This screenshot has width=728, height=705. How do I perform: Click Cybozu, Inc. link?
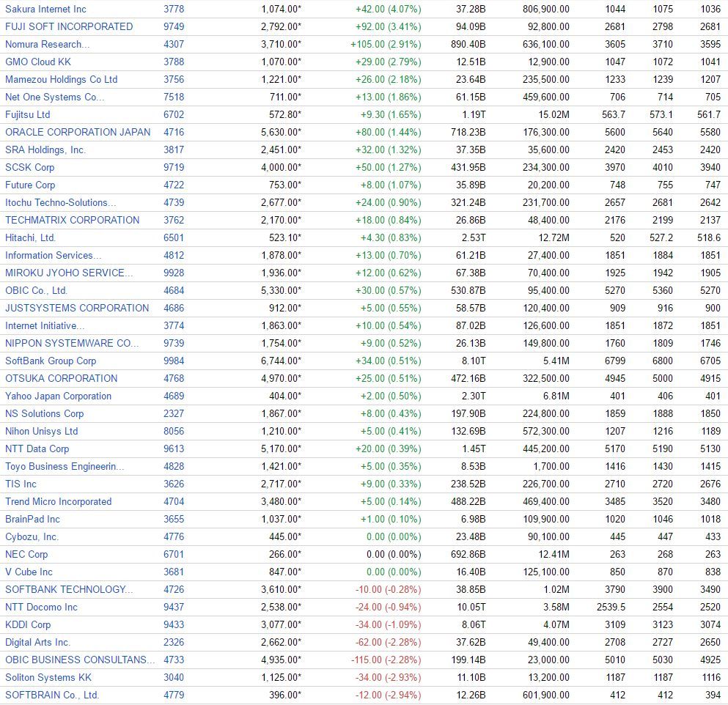32,538
